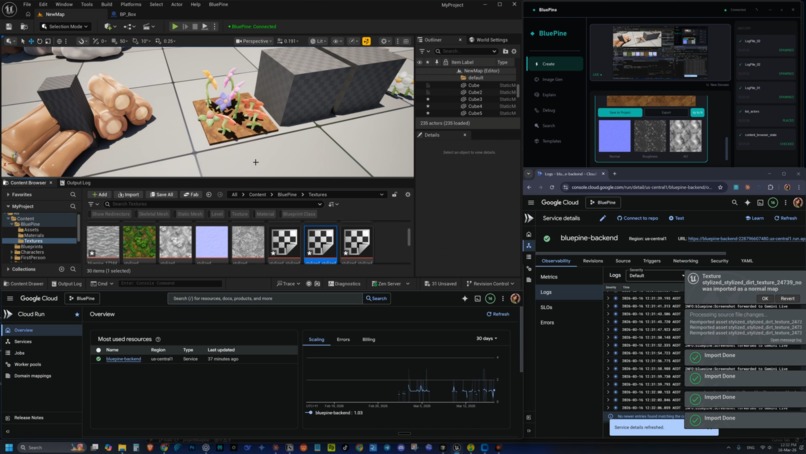Screen dimensions: 806x454
Task: Toggle the Static Mesh filter chip
Action: (190, 214)
